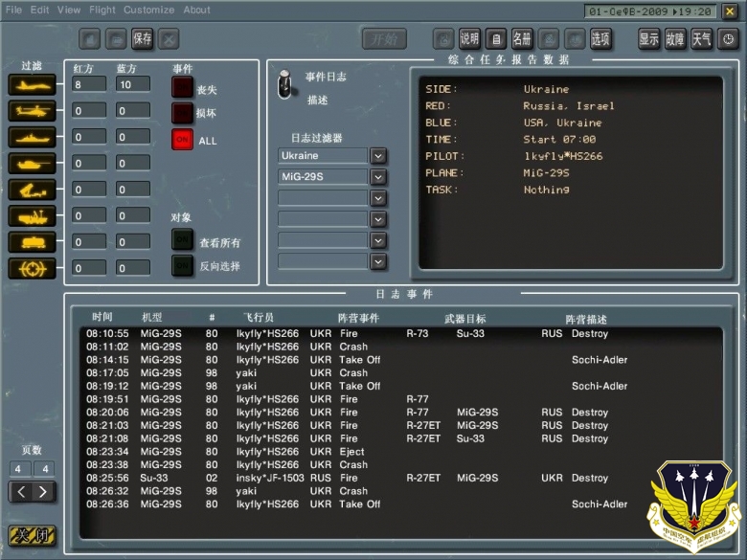Screen dimensions: 747x560
Task: Click the 关闭 close button
Action: [32, 536]
